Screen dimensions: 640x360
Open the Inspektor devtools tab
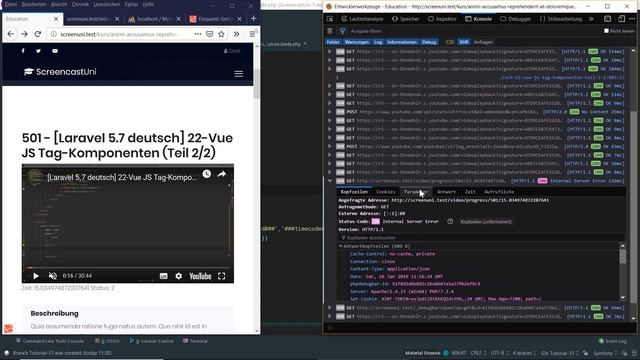pos(442,19)
